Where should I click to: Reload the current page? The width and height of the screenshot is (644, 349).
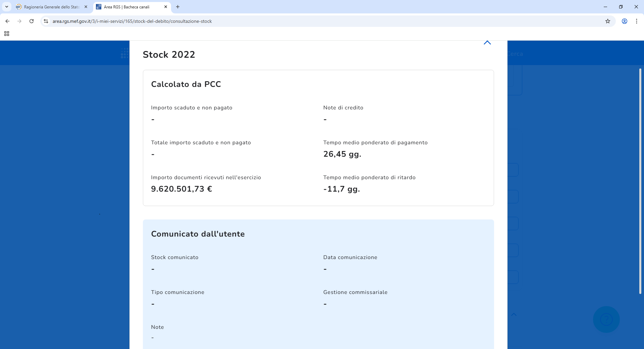click(32, 21)
